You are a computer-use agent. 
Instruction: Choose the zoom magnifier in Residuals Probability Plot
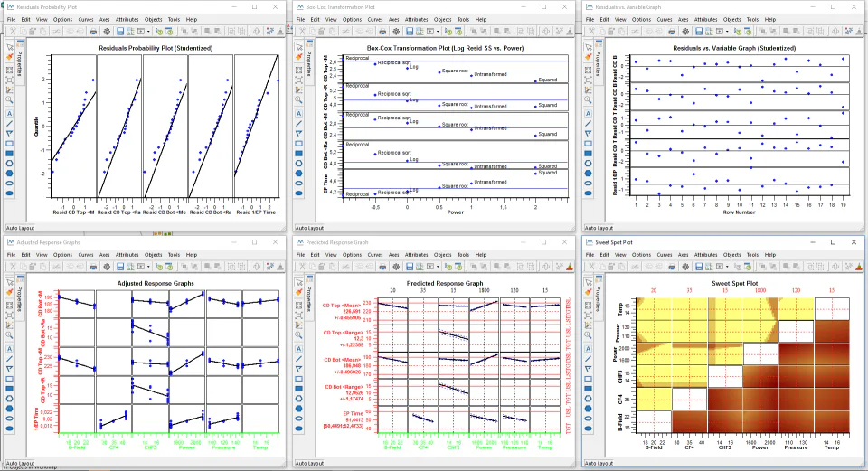9,99
